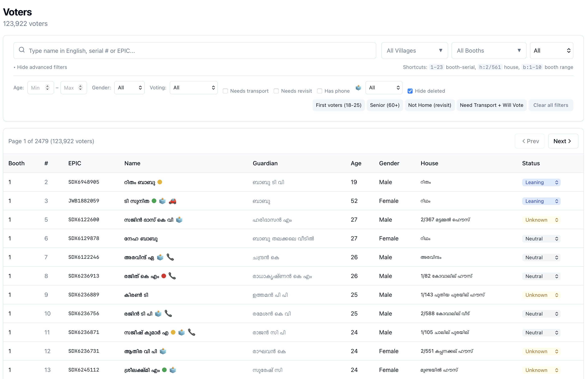Click the ballot box icon beside Has phone
Screen dimensions: 588x379
[x=358, y=88]
